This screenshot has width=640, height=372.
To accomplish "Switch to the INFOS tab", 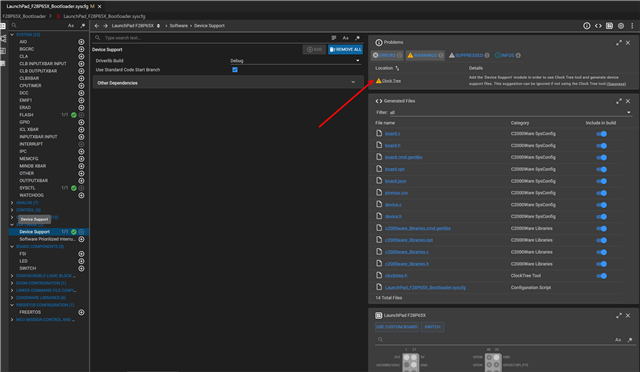I will coord(507,55).
